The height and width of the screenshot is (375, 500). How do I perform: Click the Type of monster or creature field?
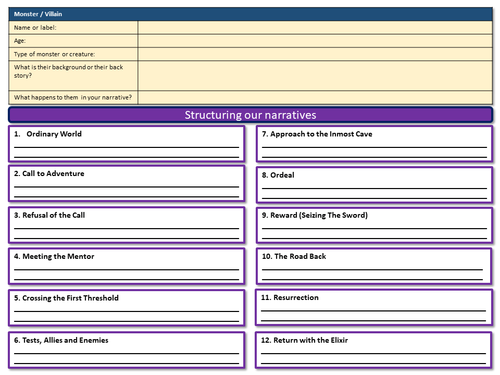315,54
